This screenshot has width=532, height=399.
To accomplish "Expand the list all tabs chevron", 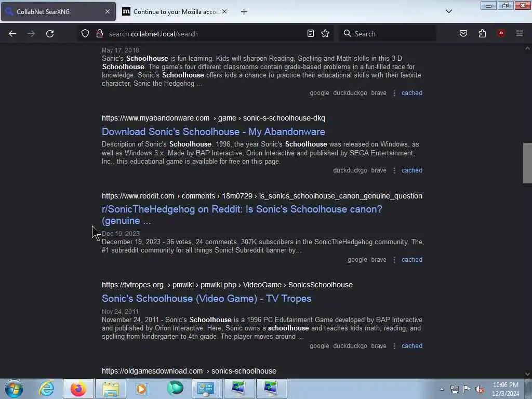I will tap(449, 11).
